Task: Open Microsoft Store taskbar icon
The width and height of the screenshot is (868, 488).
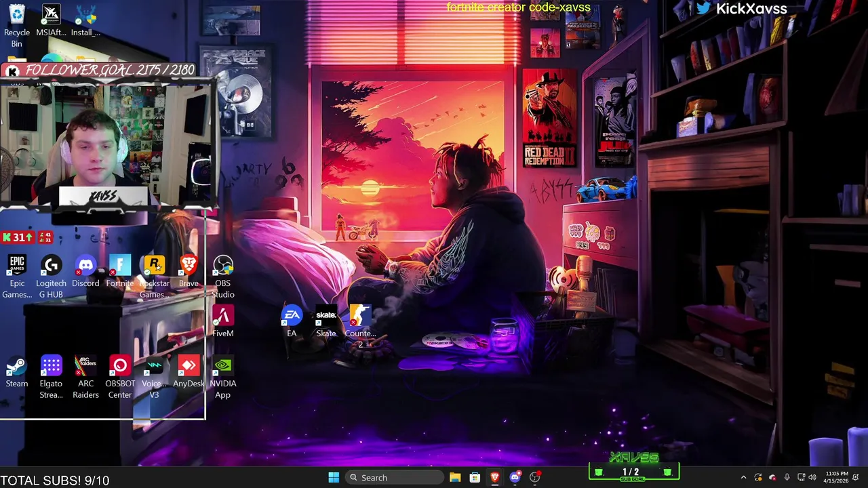Action: (x=475, y=477)
